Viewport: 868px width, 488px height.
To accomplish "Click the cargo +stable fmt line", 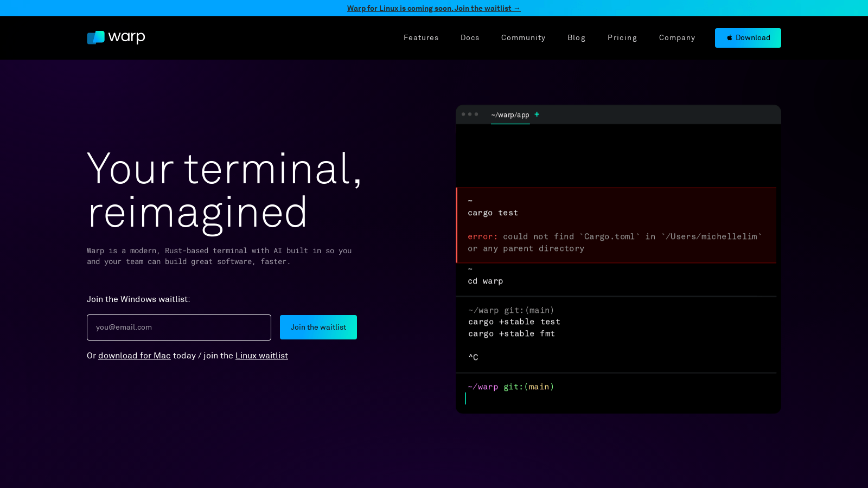I will (512, 334).
